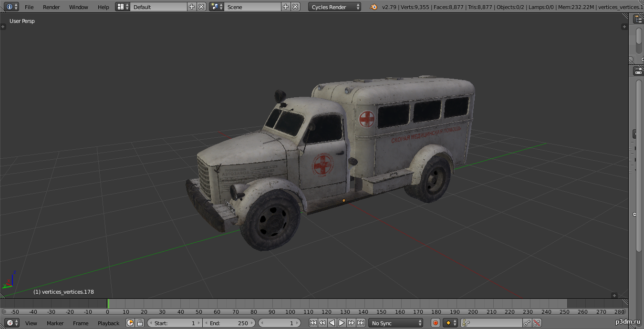Play the animation forward
The image size is (644, 329).
[x=342, y=323]
